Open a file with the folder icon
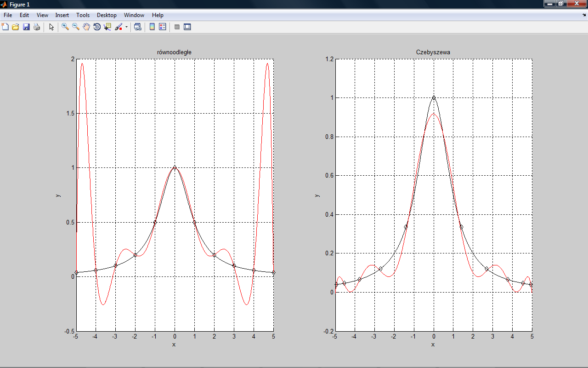This screenshot has width=588, height=368. (16, 27)
